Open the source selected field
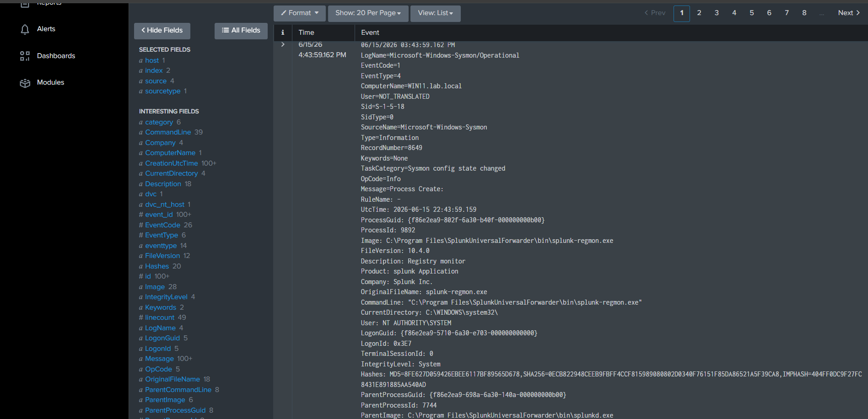The image size is (868, 419). tap(156, 81)
